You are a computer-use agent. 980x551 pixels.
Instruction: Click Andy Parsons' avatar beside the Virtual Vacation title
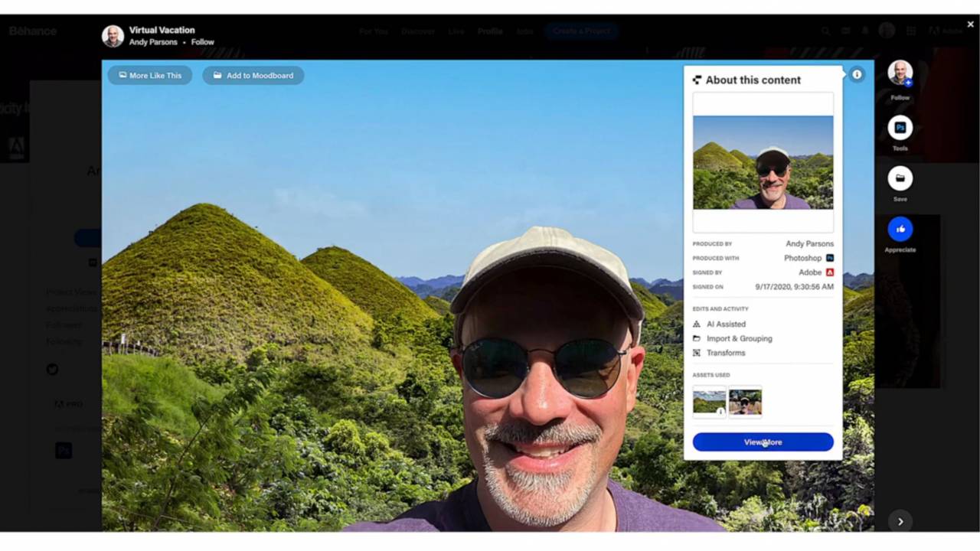(x=113, y=36)
